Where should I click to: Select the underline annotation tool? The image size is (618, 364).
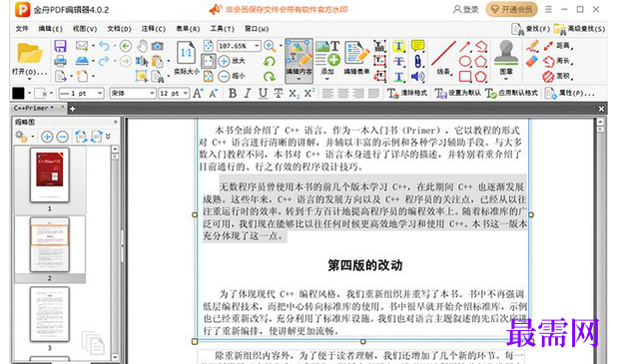[x=399, y=76]
